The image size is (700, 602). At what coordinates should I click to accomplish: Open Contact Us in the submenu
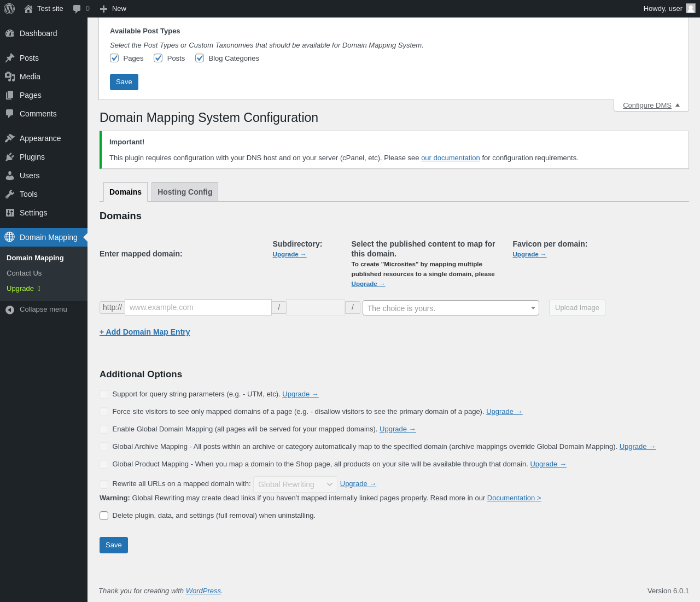24,273
